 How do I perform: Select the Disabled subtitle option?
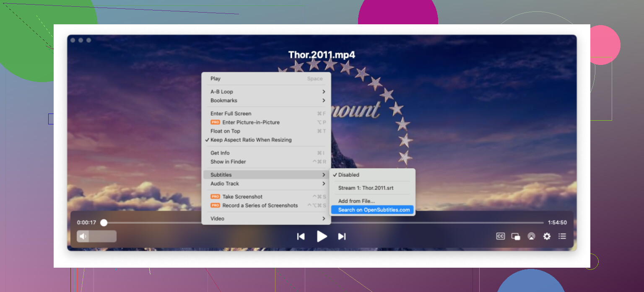(x=373, y=175)
